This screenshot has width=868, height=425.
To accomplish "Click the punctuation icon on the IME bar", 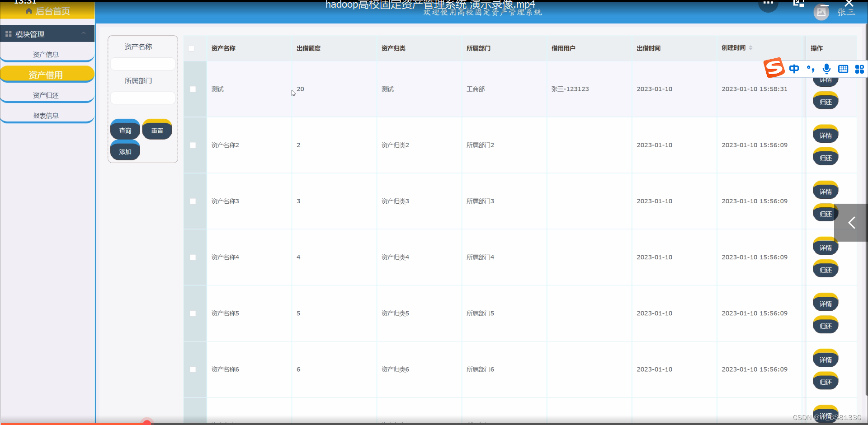I will coord(811,69).
